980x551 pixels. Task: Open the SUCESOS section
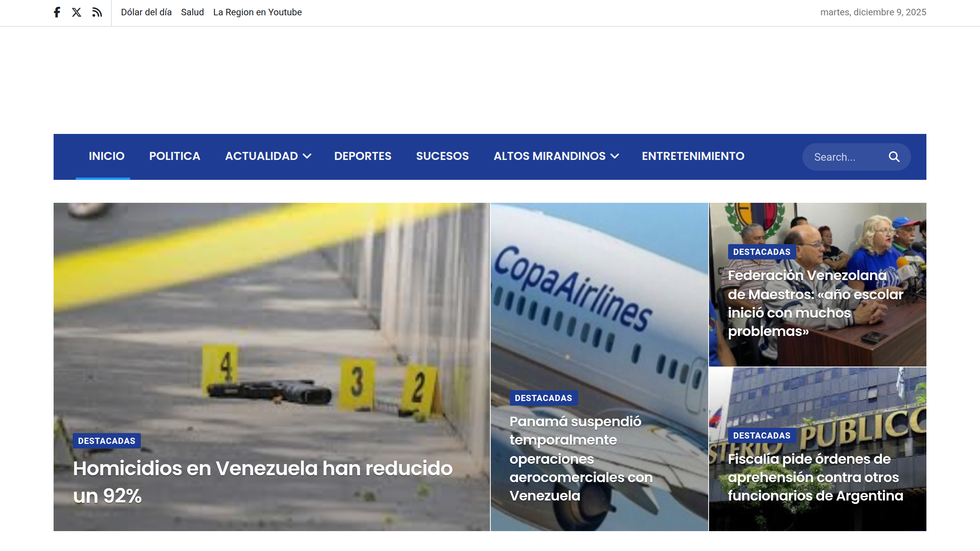(442, 156)
